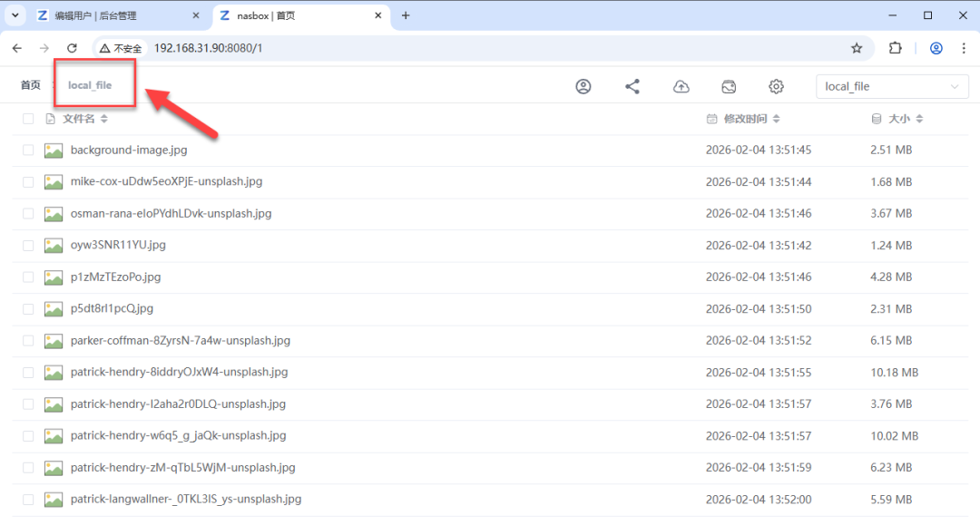Go back in browser history
This screenshot has width=980, height=525.
click(17, 48)
